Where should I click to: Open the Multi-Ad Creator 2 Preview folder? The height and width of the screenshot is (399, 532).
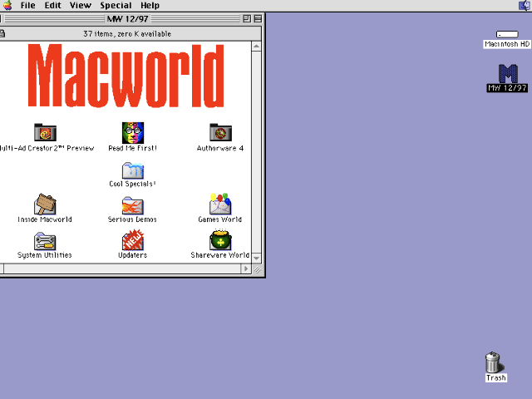pos(45,132)
